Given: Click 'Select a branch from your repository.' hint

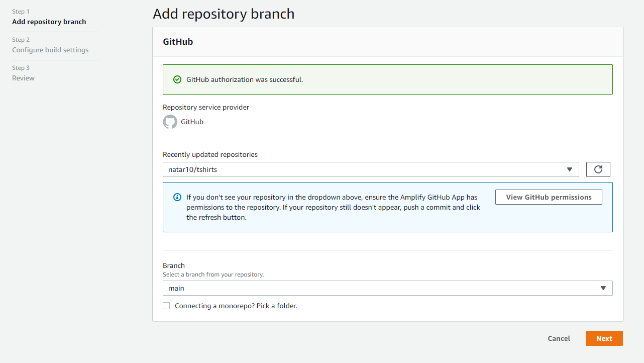Looking at the screenshot, I should pyautogui.click(x=213, y=275).
